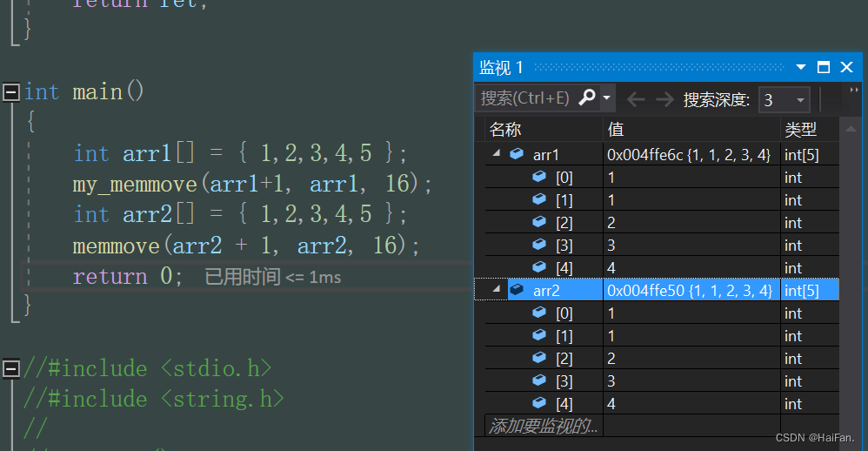Click the forward arrow in Watch toolbar
The height and width of the screenshot is (451, 868).
coord(664,99)
